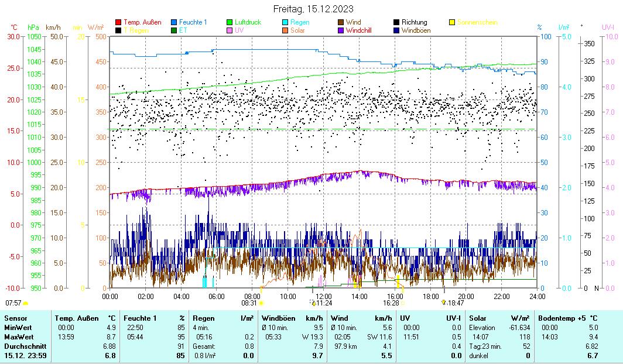Select the Richtung legend label
This screenshot has height=364, width=623.
tap(414, 23)
